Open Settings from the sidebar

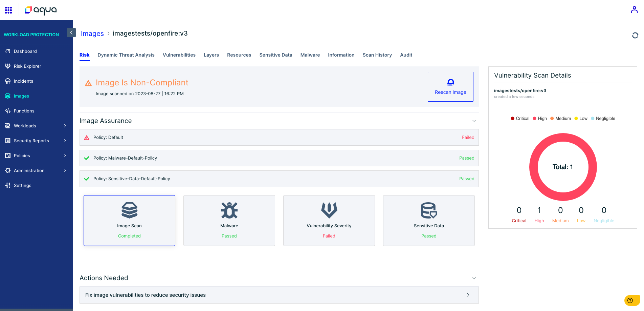[22, 185]
